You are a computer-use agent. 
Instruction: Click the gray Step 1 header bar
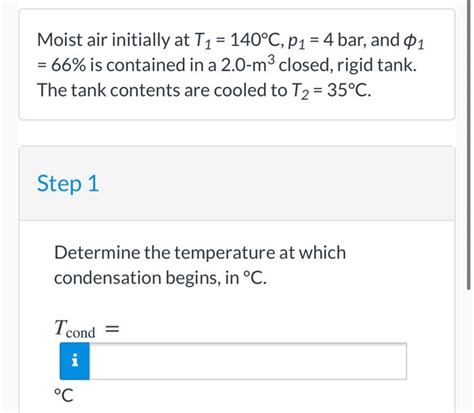pyautogui.click(x=237, y=183)
